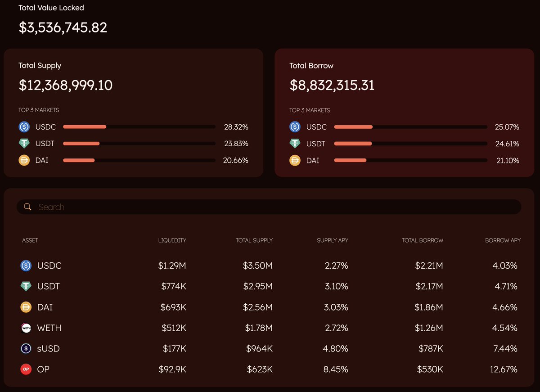This screenshot has width=540, height=392.
Task: Click USDC total supply $3.50M
Action: [258, 266]
